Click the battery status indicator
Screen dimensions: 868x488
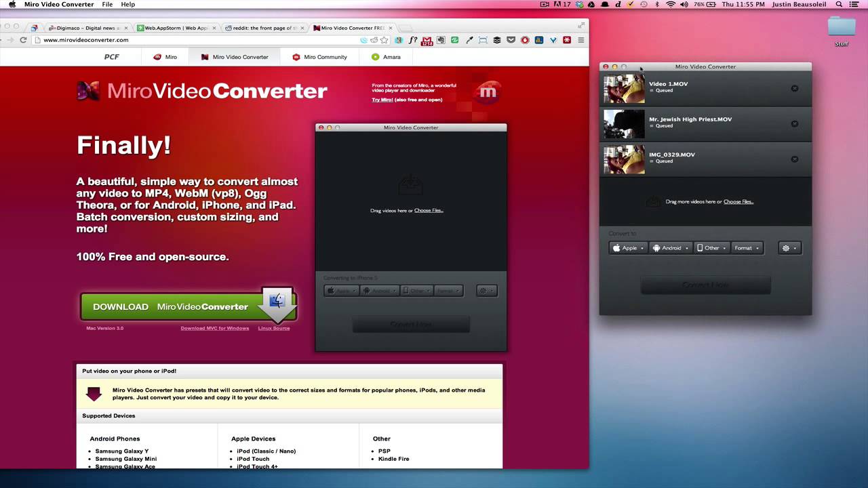(x=705, y=4)
